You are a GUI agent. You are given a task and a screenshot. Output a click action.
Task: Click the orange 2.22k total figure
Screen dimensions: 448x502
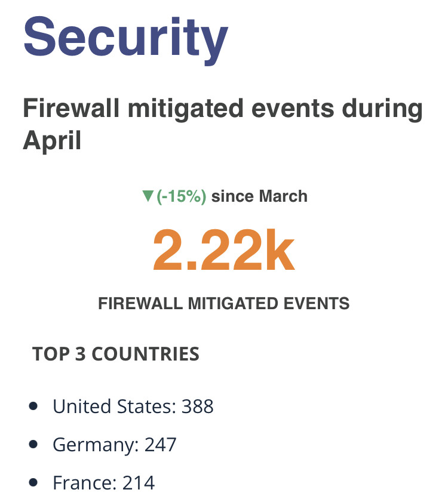(223, 251)
